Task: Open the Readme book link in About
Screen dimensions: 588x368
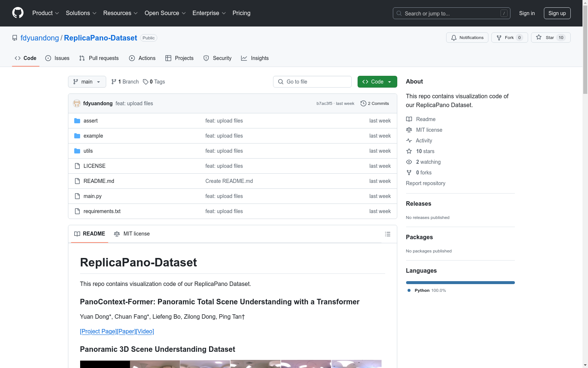Action: pyautogui.click(x=421, y=119)
